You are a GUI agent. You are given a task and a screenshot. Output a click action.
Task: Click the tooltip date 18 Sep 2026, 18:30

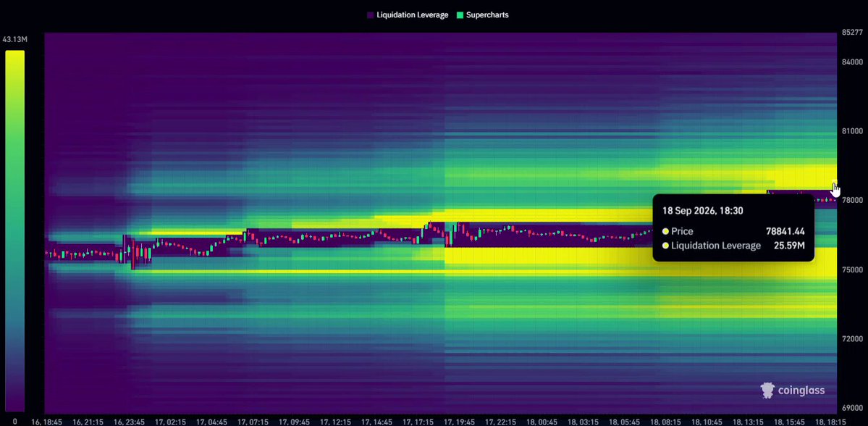(702, 211)
